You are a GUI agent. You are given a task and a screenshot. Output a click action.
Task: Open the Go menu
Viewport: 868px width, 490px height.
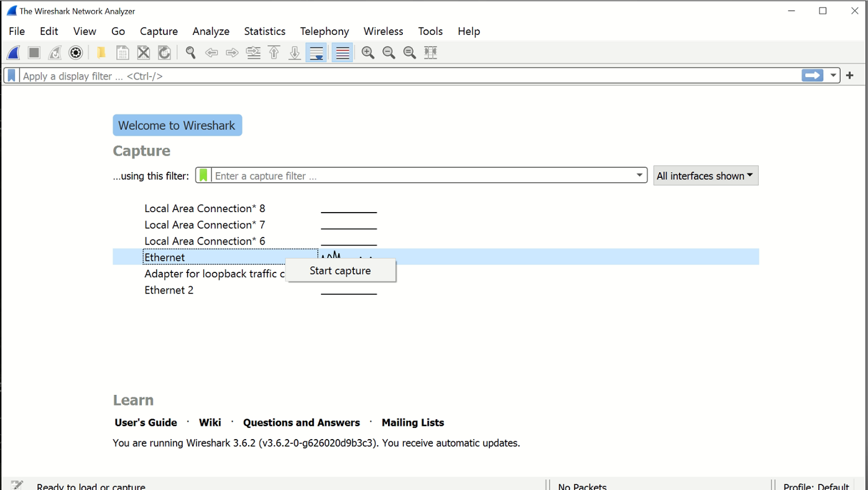tap(118, 31)
